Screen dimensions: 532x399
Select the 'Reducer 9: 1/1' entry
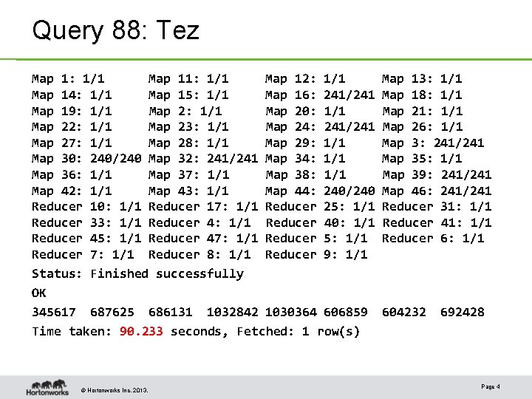point(316,255)
